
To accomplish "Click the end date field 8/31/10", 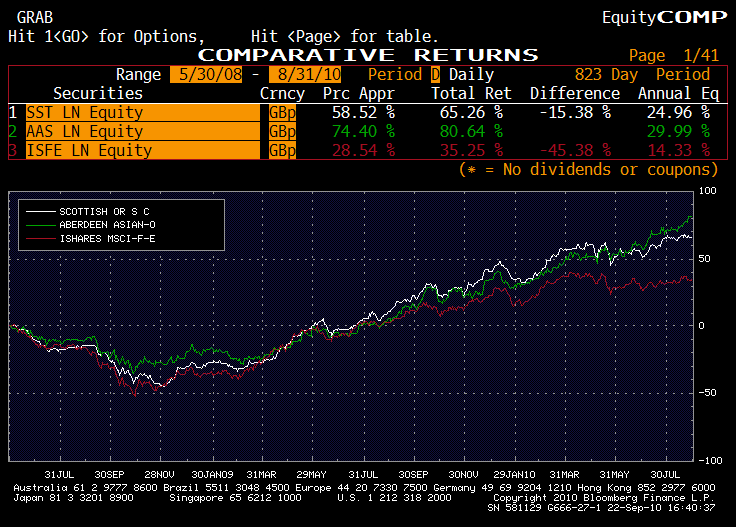I will pyautogui.click(x=311, y=74).
